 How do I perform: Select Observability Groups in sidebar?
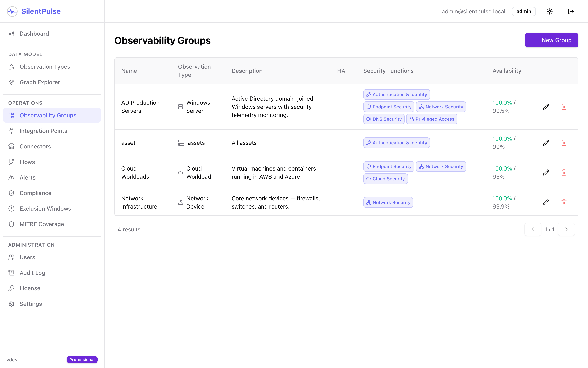[x=52, y=115]
